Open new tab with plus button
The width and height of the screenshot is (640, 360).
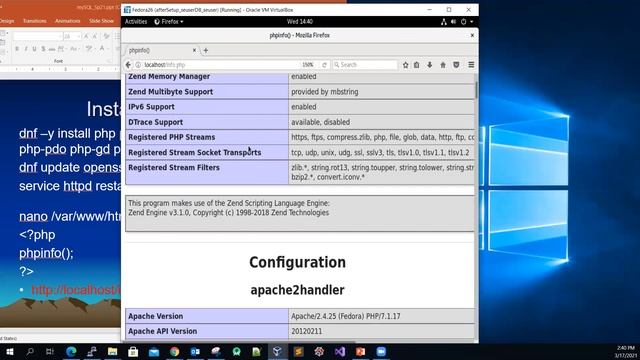pyautogui.click(x=206, y=50)
